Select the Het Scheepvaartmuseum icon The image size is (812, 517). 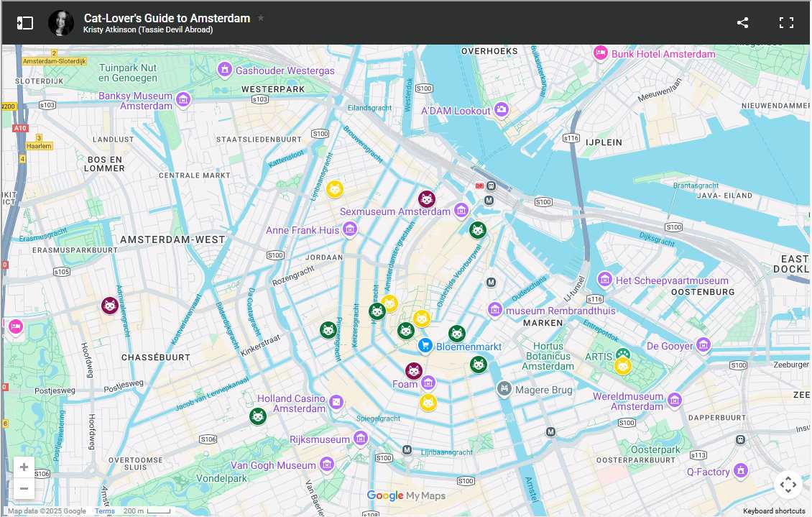tap(605, 279)
